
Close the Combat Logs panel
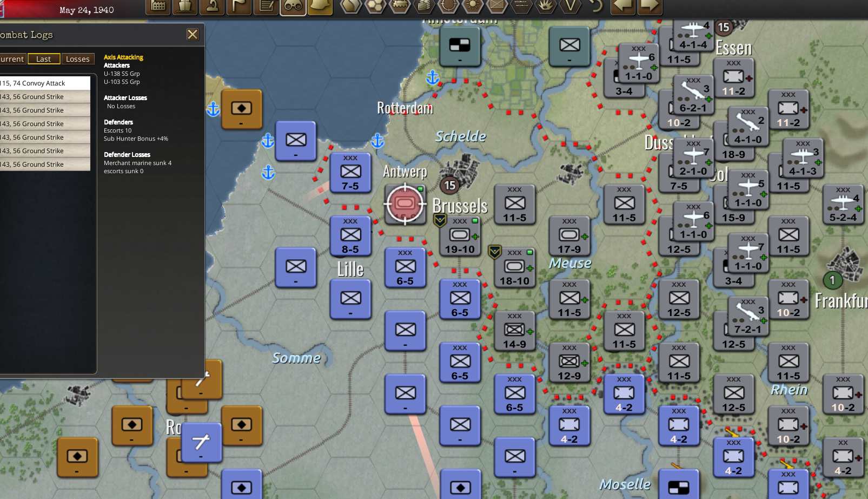193,35
